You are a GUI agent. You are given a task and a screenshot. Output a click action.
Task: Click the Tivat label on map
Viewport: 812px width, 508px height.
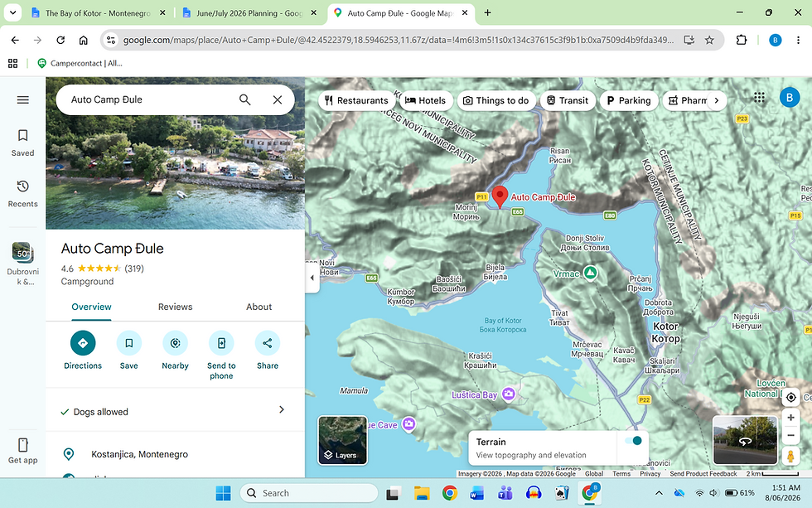click(x=559, y=317)
